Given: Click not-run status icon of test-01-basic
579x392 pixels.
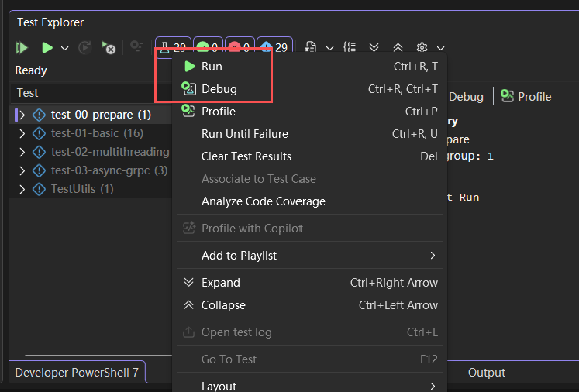Looking at the screenshot, I should 39,133.
